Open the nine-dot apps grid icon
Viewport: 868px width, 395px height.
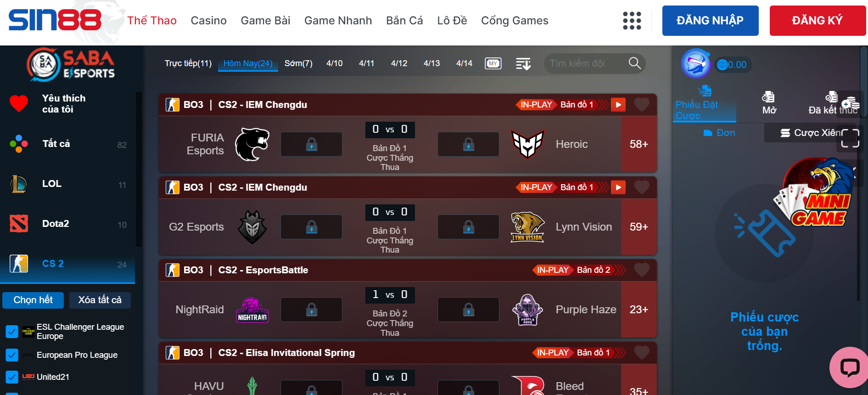632,21
